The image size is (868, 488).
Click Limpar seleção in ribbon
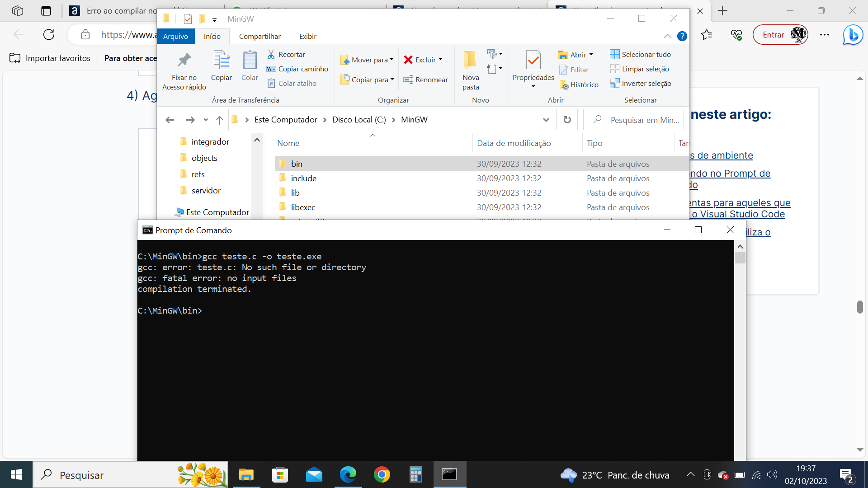tap(639, 69)
